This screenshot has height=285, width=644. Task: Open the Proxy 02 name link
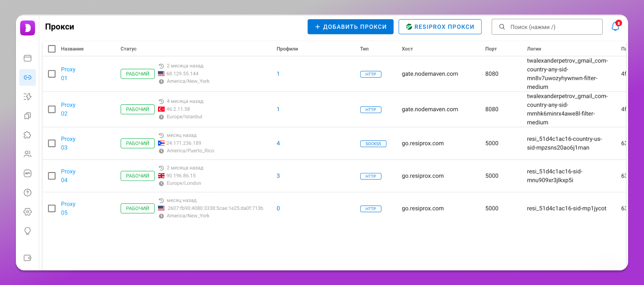tap(68, 109)
